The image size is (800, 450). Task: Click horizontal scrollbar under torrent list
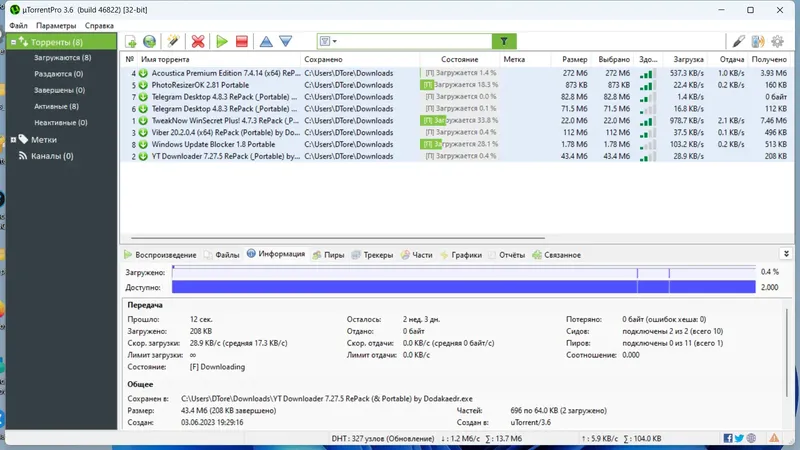click(338, 238)
